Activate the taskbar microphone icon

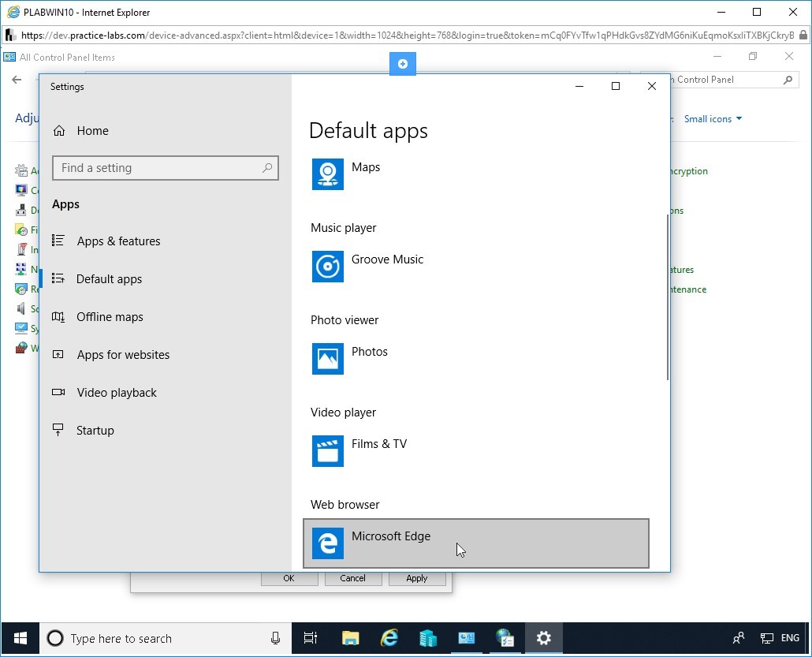pos(275,638)
